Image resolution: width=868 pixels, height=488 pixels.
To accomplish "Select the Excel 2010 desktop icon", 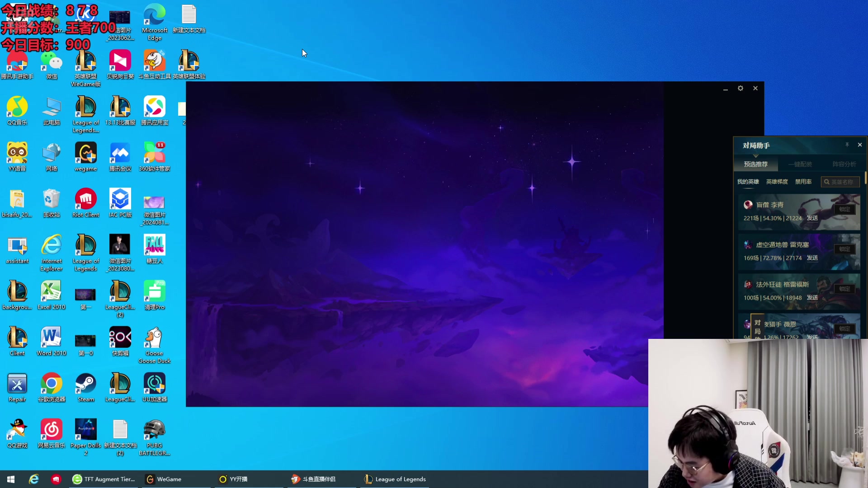I will point(52,295).
